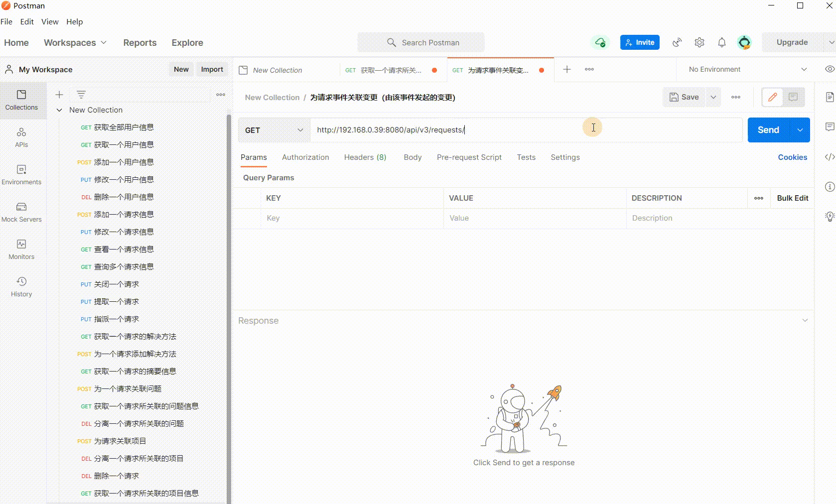Click the Key query param field
This screenshot has width=836, height=504.
[x=352, y=218]
